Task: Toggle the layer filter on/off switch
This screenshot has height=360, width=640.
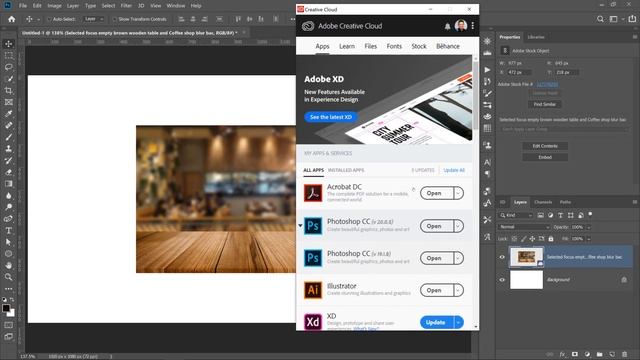Action: point(590,214)
